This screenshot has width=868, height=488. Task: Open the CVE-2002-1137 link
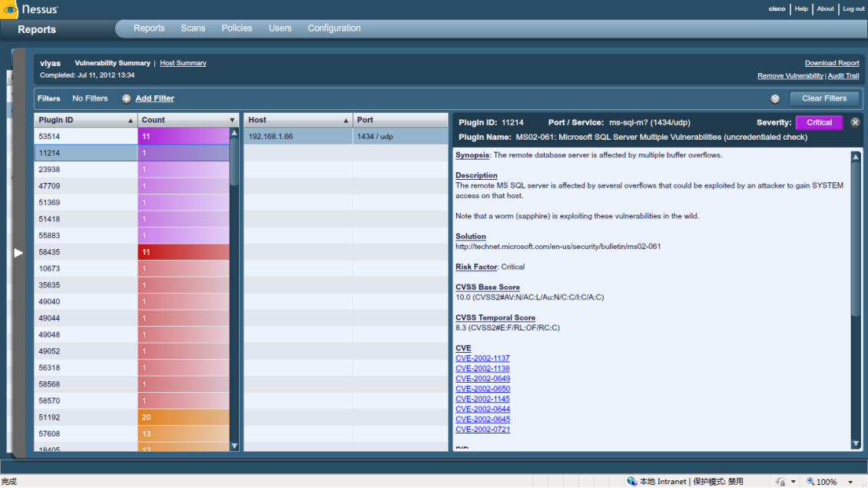point(482,358)
